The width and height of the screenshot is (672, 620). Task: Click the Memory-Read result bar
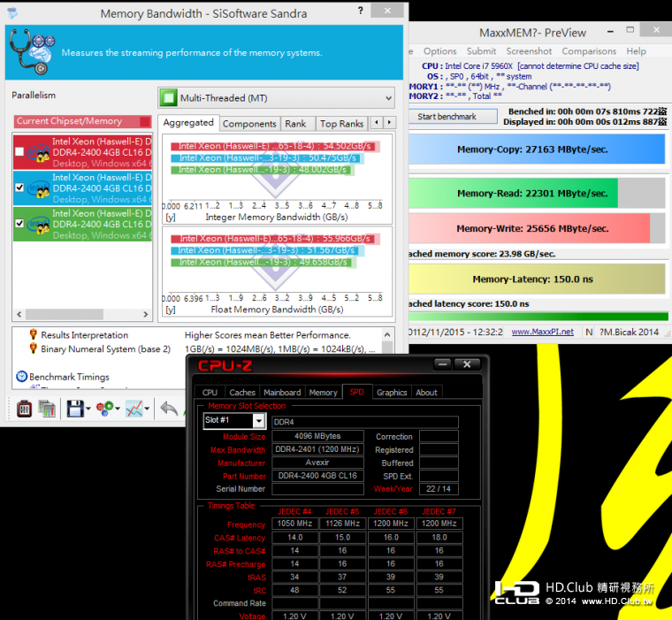coord(537,193)
